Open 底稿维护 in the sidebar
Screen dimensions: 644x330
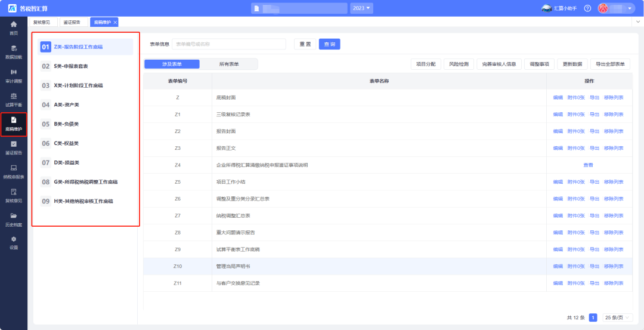(x=14, y=124)
